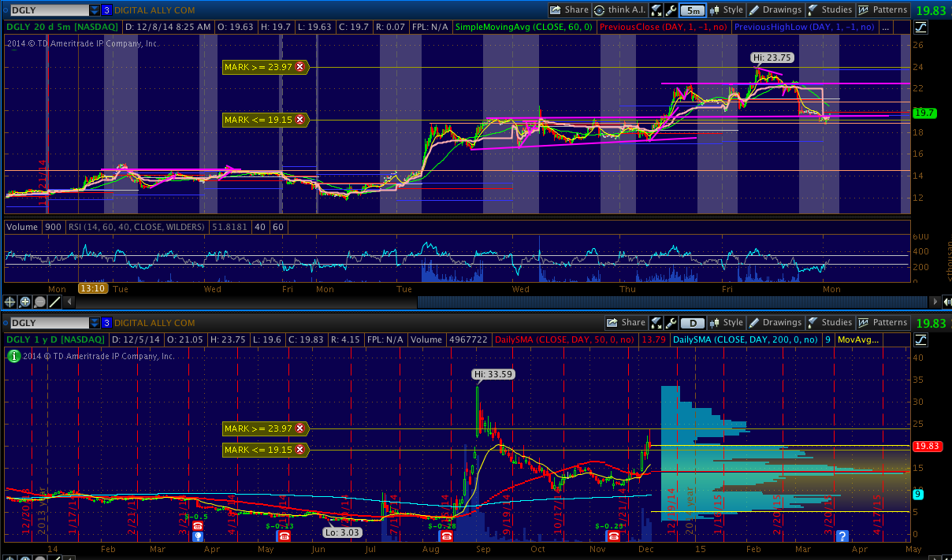Select the diagonal line drawing tool
This screenshot has height=560, width=952.
coord(55,302)
